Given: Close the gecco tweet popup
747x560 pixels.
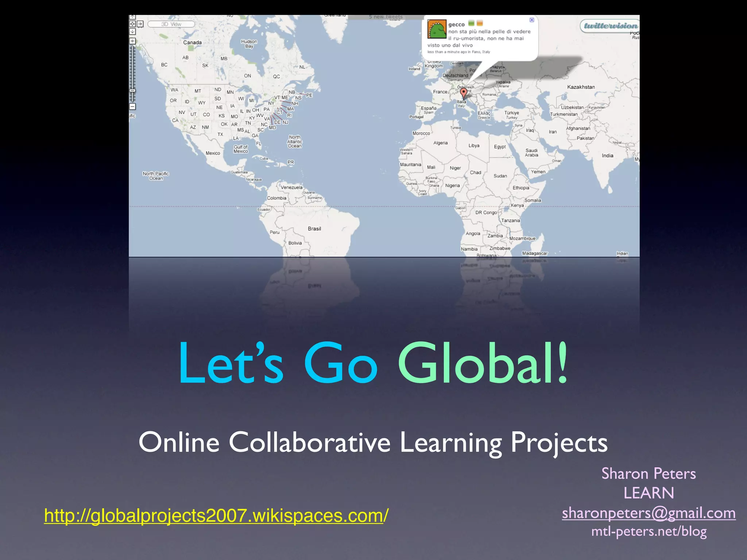Looking at the screenshot, I should [532, 20].
